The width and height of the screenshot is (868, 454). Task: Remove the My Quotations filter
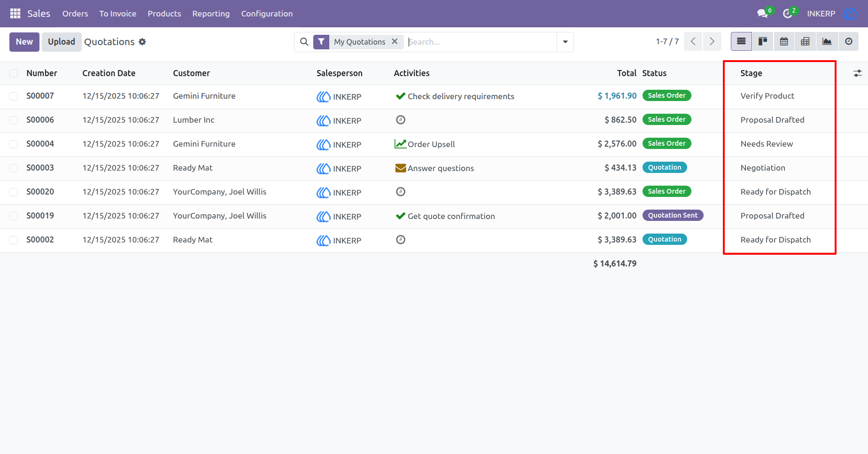pyautogui.click(x=395, y=41)
